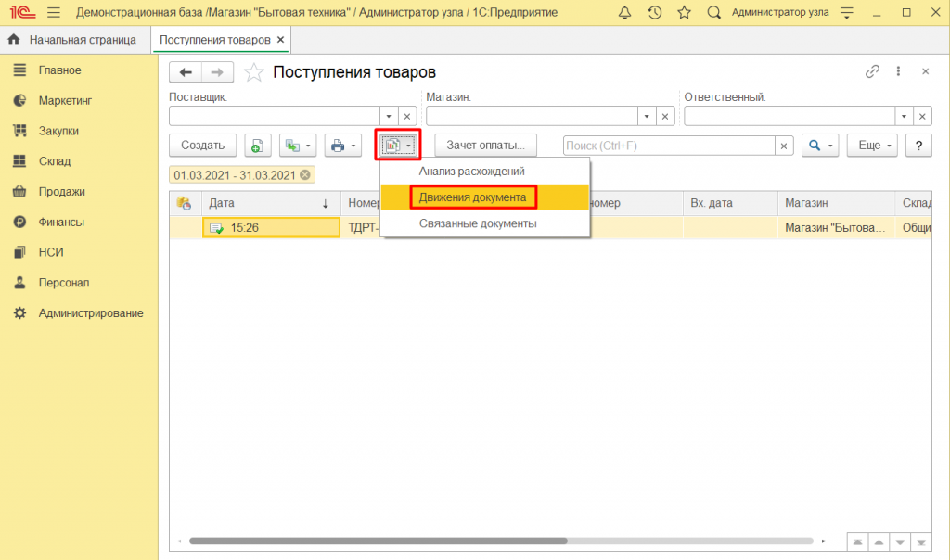
Task: Select Движения документа menu item
Action: (x=472, y=197)
